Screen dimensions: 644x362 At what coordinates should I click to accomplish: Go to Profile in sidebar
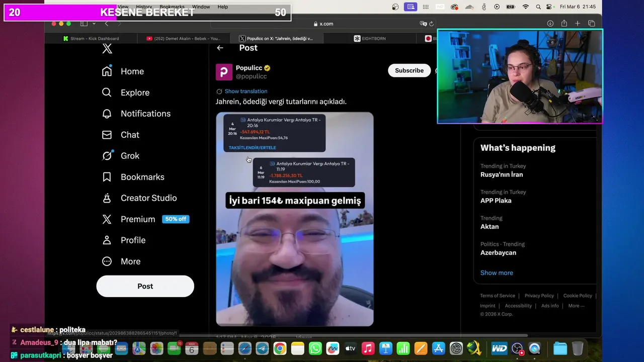(x=123, y=240)
